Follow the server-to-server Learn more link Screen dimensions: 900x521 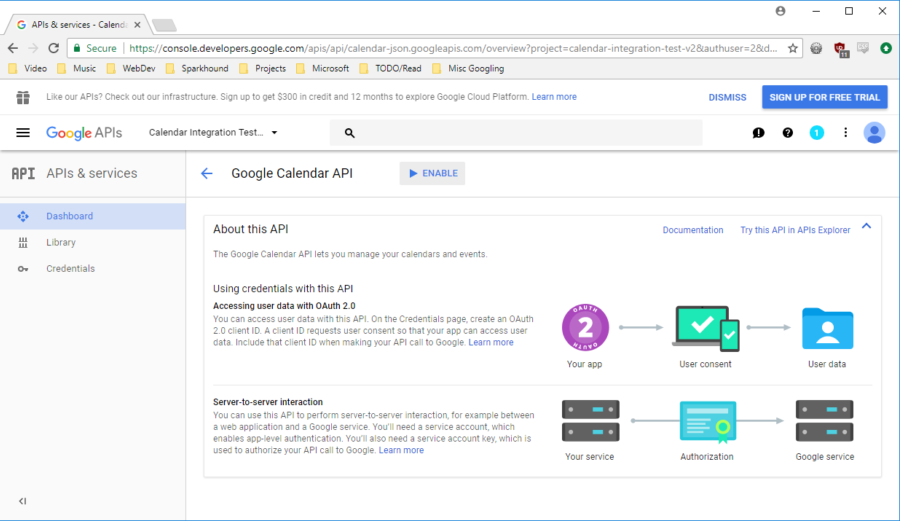[401, 450]
